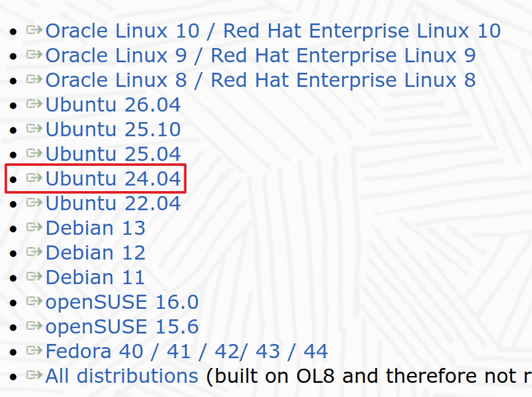Open the Oracle Linux 9 / RHEL 9 link
The width and height of the screenshot is (532, 397).
click(261, 55)
